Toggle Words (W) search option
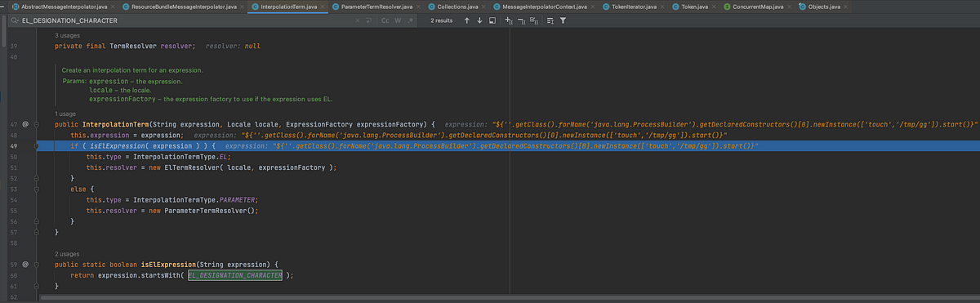This screenshot has height=303, width=980. 398,20
